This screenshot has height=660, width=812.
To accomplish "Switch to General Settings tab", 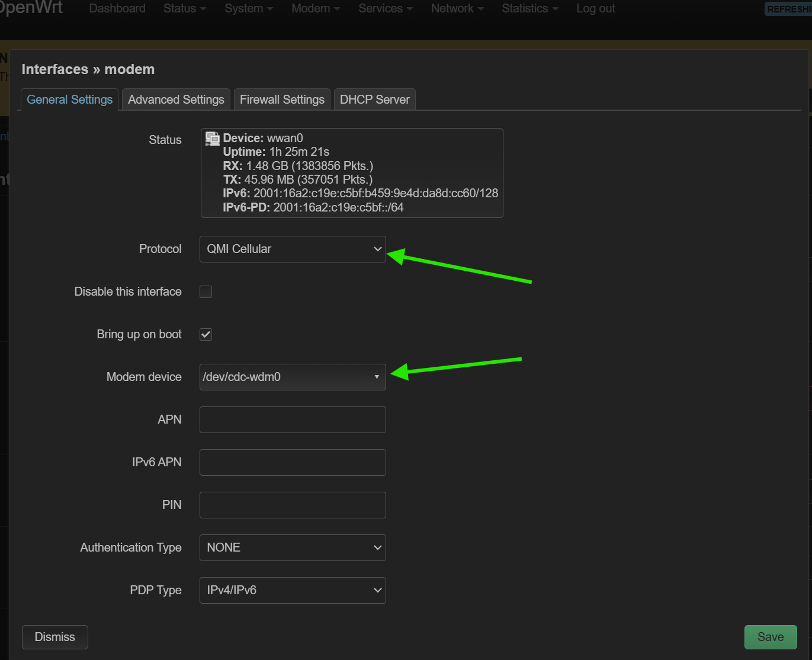I will pos(69,100).
